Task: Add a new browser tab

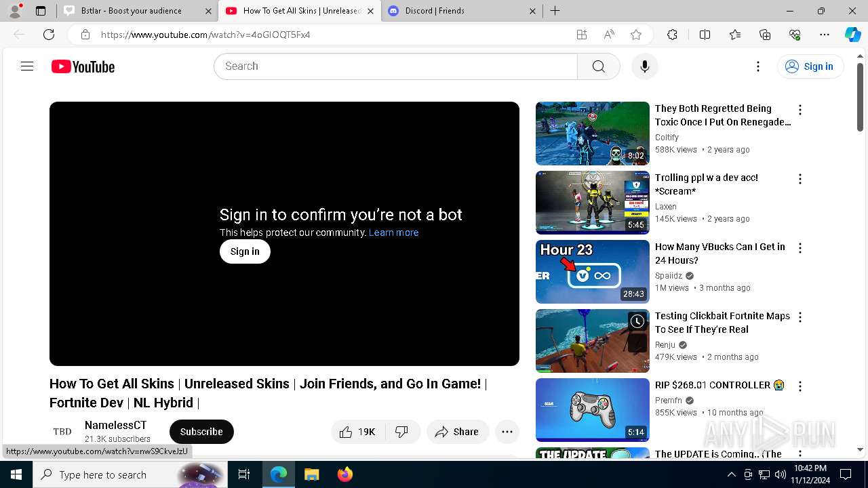Action: click(x=555, y=11)
